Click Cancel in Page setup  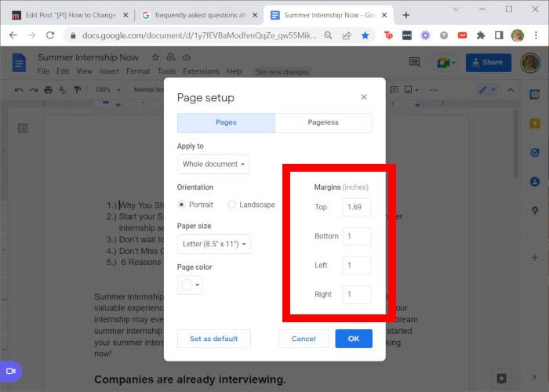coord(304,339)
